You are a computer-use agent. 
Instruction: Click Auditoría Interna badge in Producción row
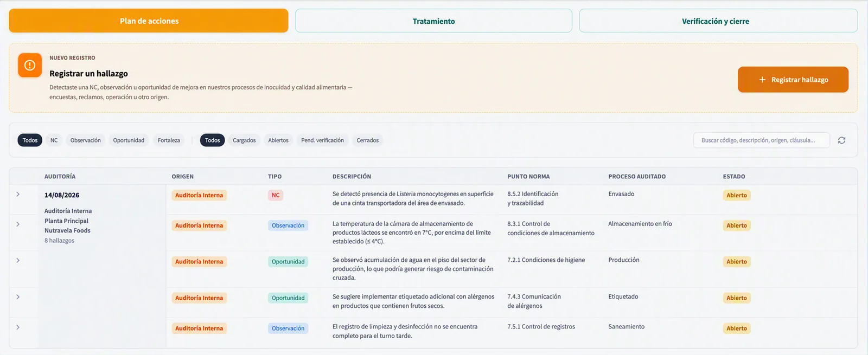click(199, 262)
